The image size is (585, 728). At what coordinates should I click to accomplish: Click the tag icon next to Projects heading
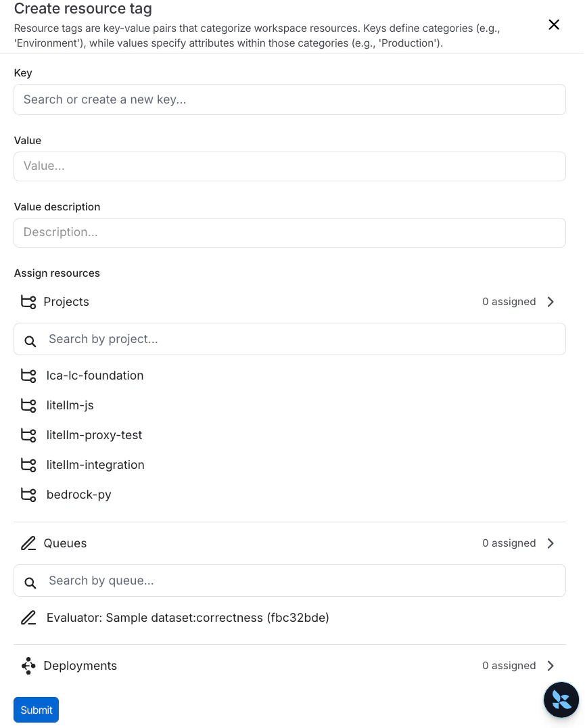[28, 302]
